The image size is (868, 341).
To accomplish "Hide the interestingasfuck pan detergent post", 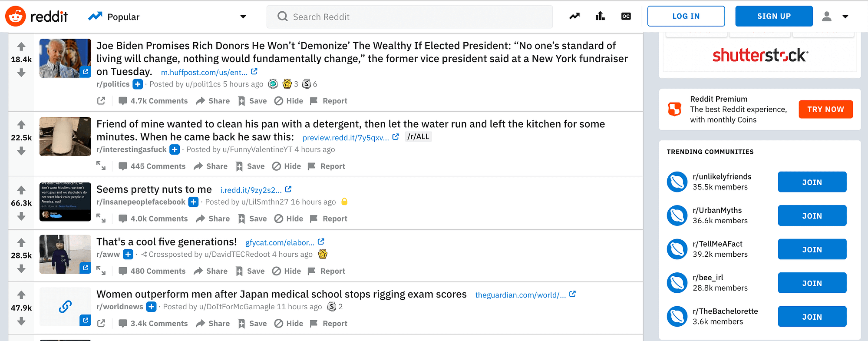I will [x=287, y=166].
